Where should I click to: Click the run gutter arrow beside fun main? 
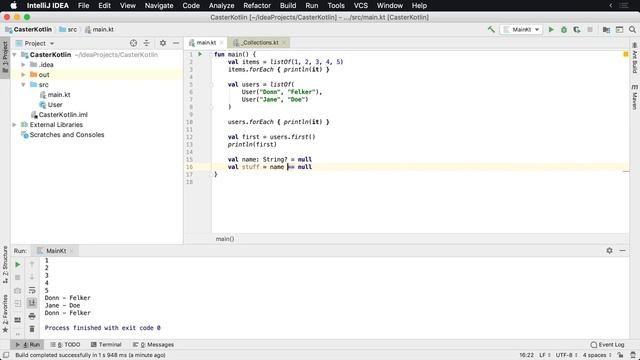click(x=200, y=54)
